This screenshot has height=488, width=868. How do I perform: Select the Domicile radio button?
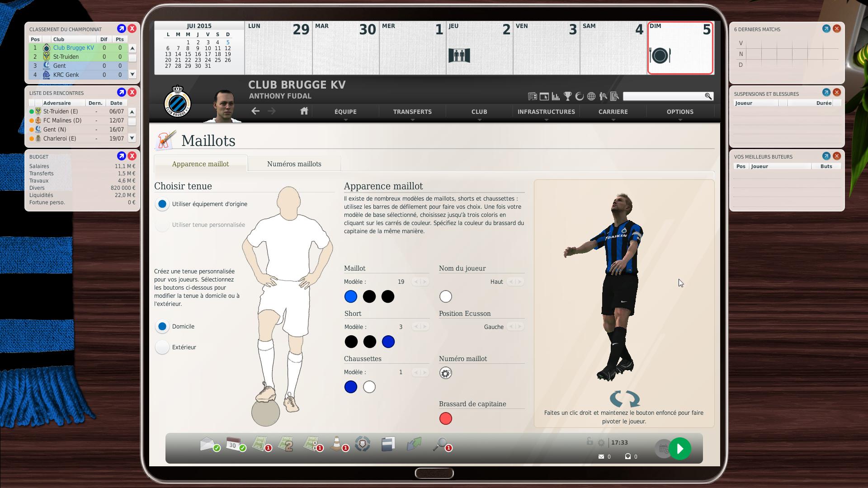tap(162, 326)
